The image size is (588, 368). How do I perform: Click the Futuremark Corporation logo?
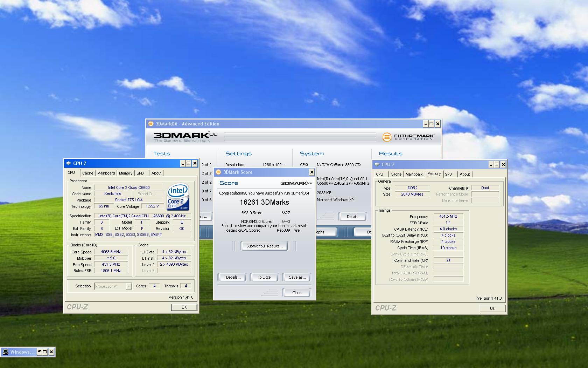(x=408, y=137)
